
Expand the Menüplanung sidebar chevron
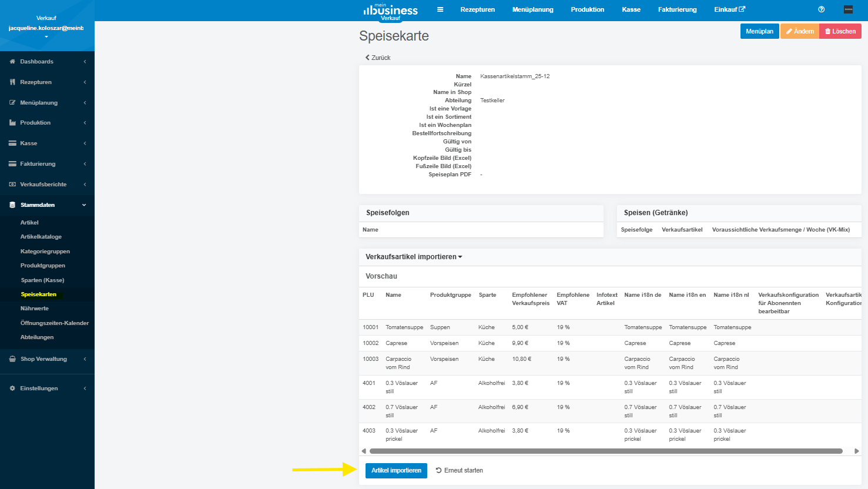pyautogui.click(x=85, y=103)
